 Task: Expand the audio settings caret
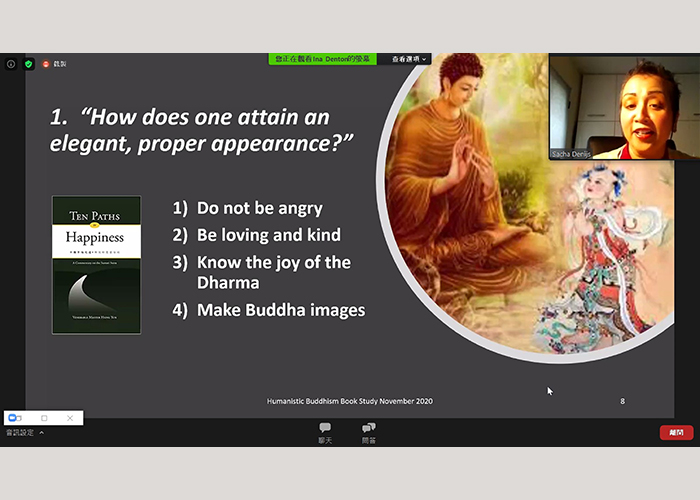click(42, 433)
